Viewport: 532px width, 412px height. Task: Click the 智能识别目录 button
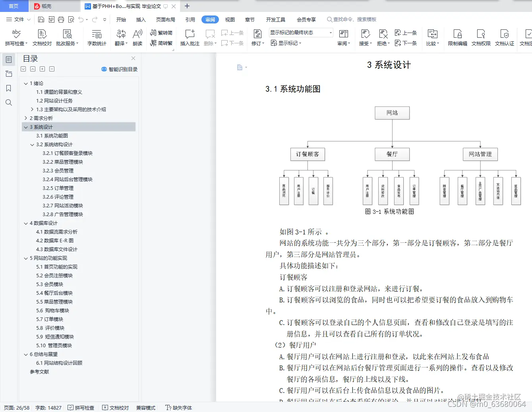pyautogui.click(x=119, y=69)
